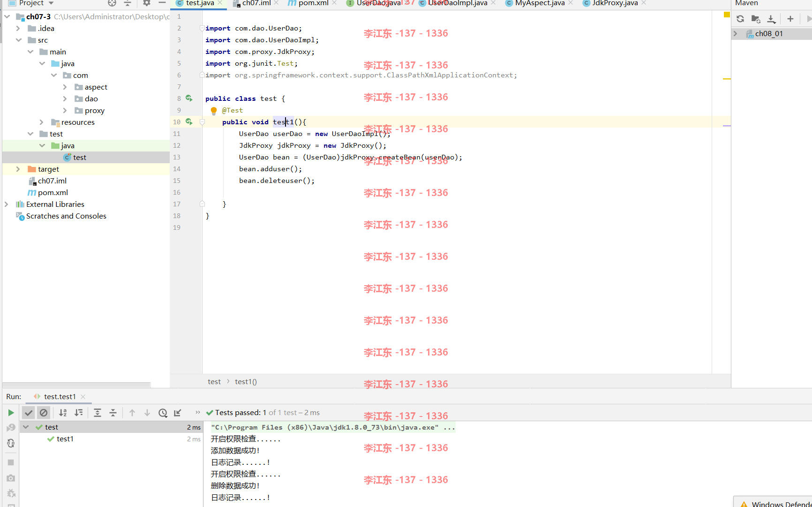
Task: Click the Stop process square icon
Action: click(11, 462)
